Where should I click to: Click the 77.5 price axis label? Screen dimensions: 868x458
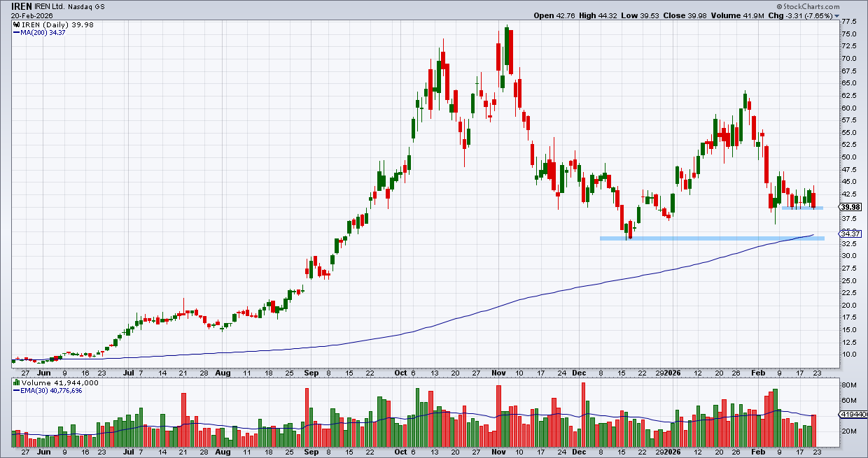[850, 22]
